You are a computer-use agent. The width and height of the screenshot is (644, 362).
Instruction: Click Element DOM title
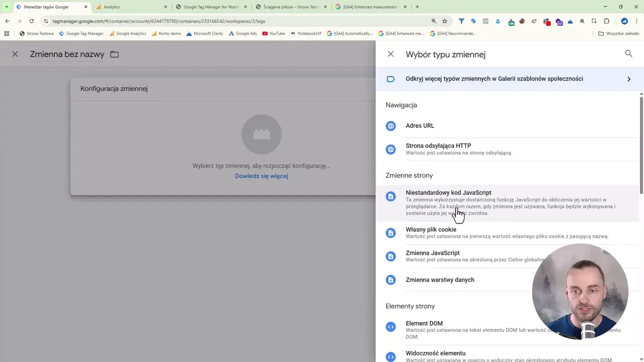tap(424, 323)
